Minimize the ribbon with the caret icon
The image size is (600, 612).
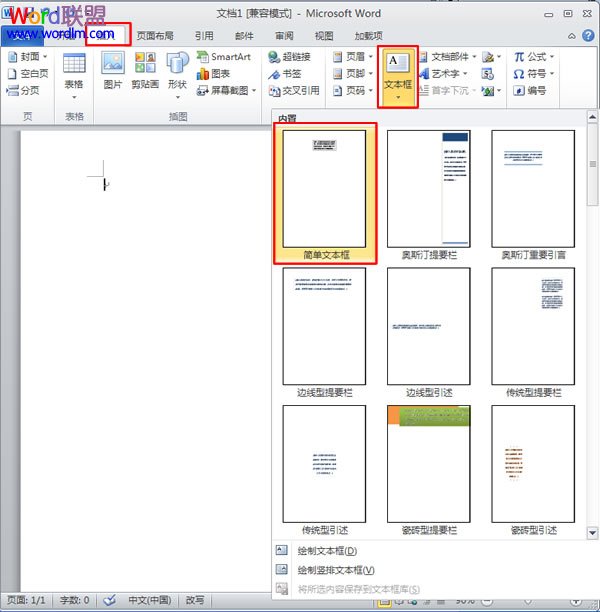pos(572,36)
